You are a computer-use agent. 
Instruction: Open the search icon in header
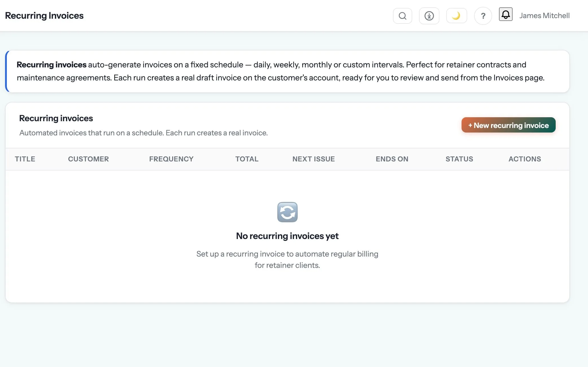pyautogui.click(x=402, y=16)
